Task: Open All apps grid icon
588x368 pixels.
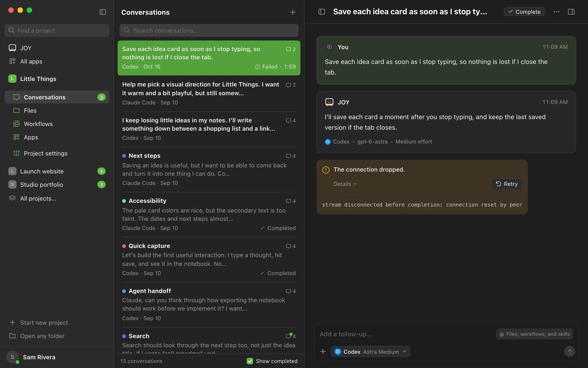Action: pyautogui.click(x=12, y=61)
